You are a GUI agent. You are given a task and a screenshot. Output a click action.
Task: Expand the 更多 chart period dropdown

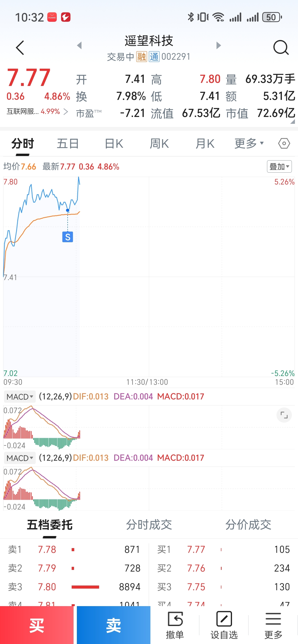coord(249,143)
